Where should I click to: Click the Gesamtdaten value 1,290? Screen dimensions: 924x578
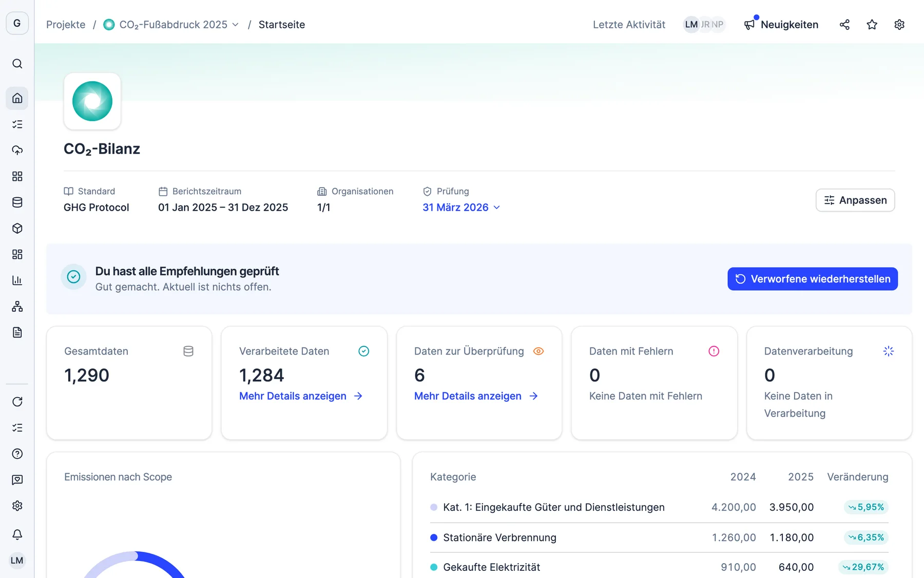click(x=87, y=375)
